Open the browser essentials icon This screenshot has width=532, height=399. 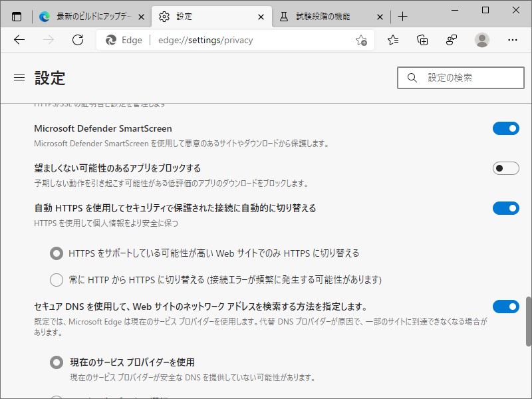tap(451, 40)
